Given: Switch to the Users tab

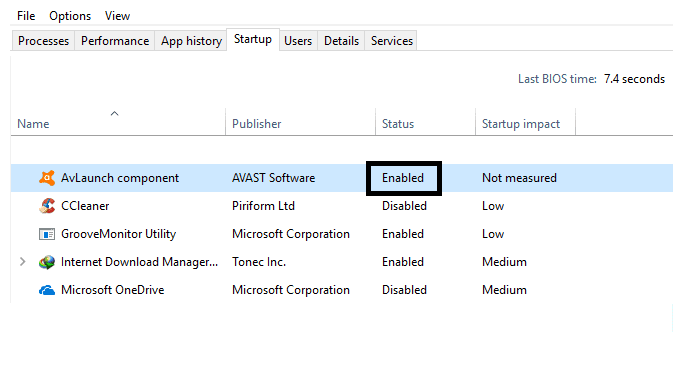Looking at the screenshot, I should coord(298,41).
